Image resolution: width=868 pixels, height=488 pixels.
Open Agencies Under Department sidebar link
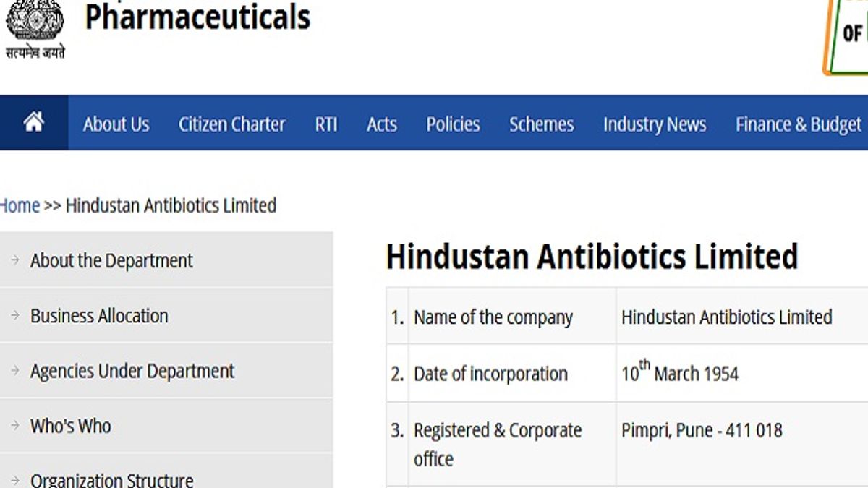[x=132, y=371]
